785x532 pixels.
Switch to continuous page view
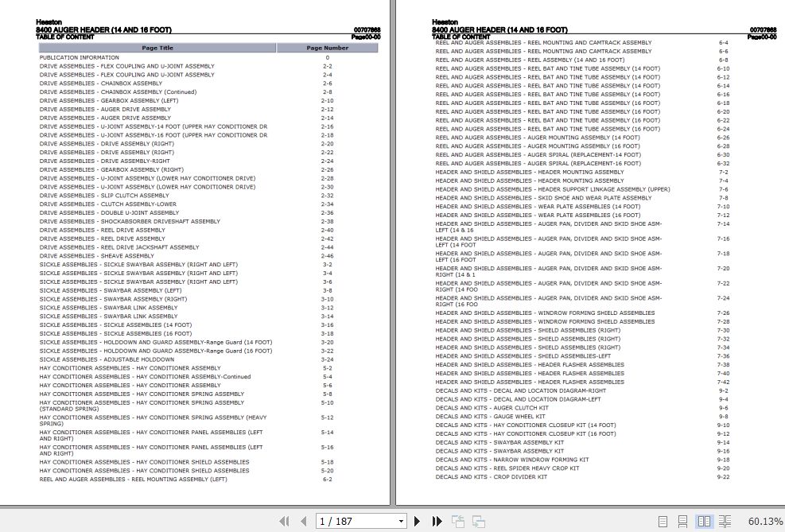(682, 521)
